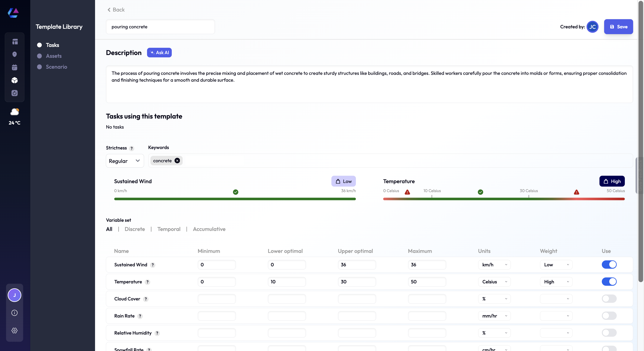Disable the Sustained Wind use toggle

[x=609, y=264]
